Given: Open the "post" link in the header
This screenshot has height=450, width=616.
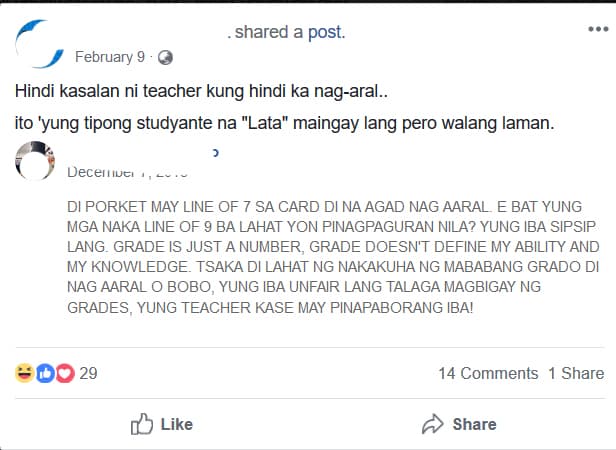Looking at the screenshot, I should [324, 32].
